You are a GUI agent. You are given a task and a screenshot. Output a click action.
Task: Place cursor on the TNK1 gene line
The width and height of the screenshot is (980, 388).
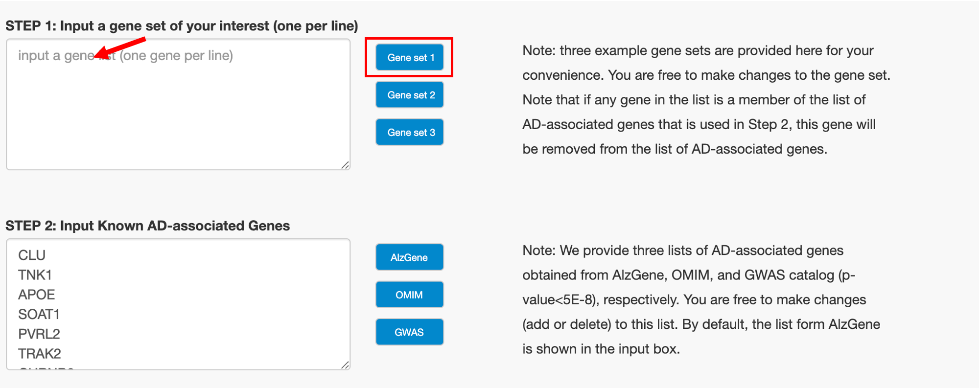click(35, 275)
